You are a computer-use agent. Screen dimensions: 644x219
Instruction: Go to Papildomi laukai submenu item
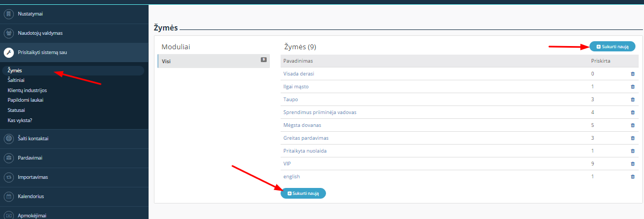click(25, 100)
